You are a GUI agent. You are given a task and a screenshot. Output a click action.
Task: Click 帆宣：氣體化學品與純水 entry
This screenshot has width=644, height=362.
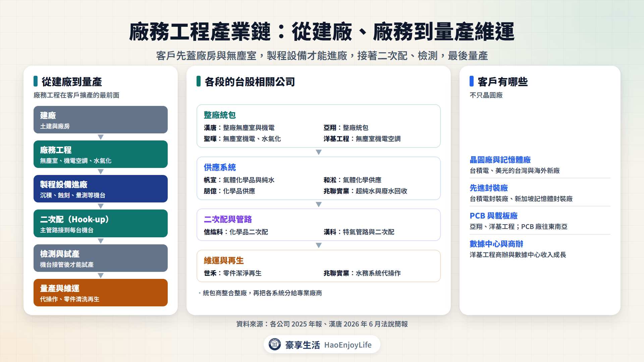click(x=239, y=180)
